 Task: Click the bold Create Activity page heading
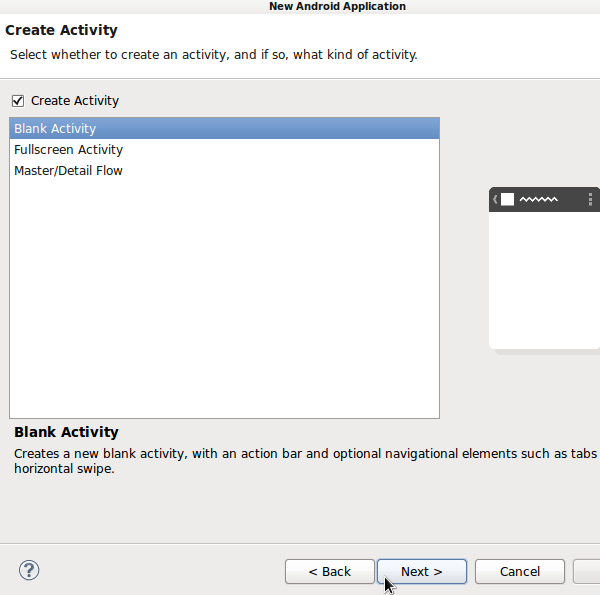(61, 30)
